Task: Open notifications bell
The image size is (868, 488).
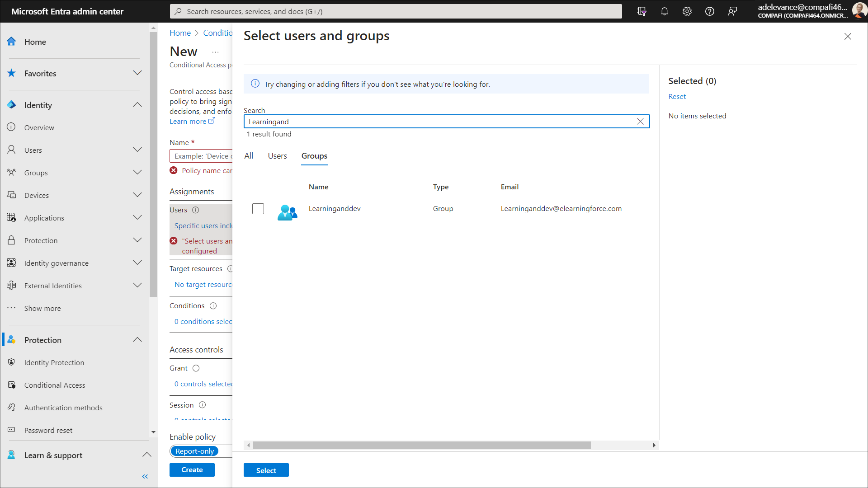Action: click(x=664, y=11)
